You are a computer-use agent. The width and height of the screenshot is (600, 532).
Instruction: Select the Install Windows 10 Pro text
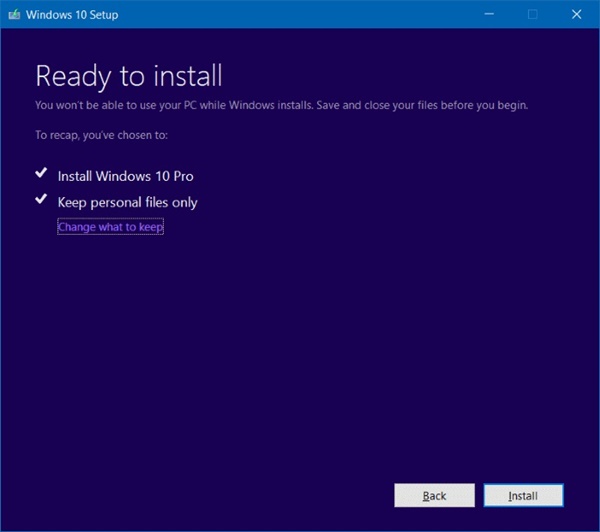[x=125, y=176]
